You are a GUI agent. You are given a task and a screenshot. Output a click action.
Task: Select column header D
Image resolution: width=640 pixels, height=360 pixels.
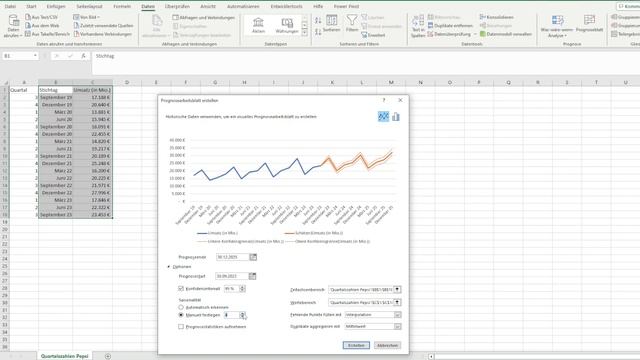[x=127, y=82]
